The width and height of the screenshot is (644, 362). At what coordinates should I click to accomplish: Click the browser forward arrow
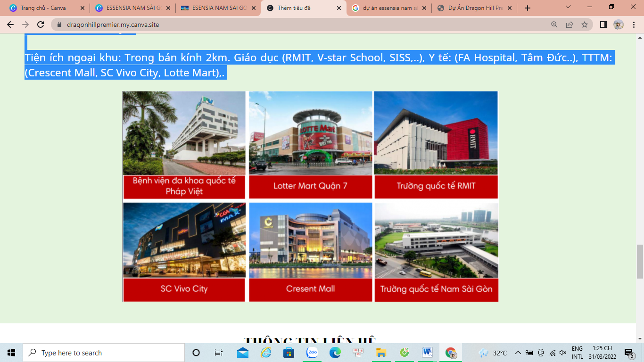tap(25, 25)
